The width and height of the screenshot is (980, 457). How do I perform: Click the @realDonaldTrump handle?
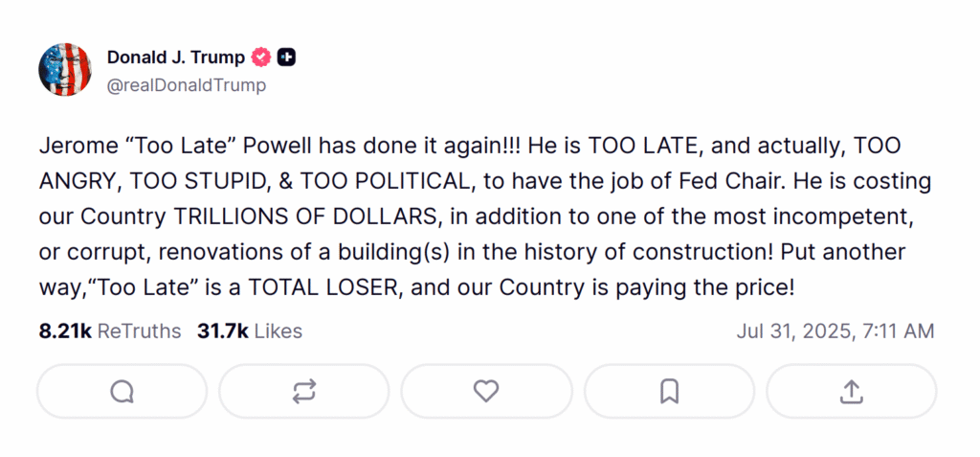(x=187, y=85)
